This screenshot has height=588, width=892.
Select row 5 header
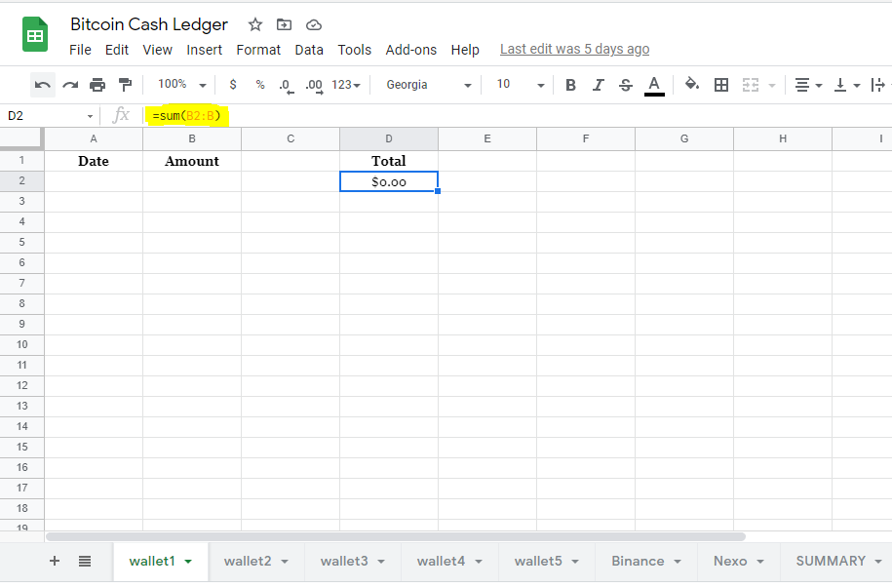(x=21, y=242)
